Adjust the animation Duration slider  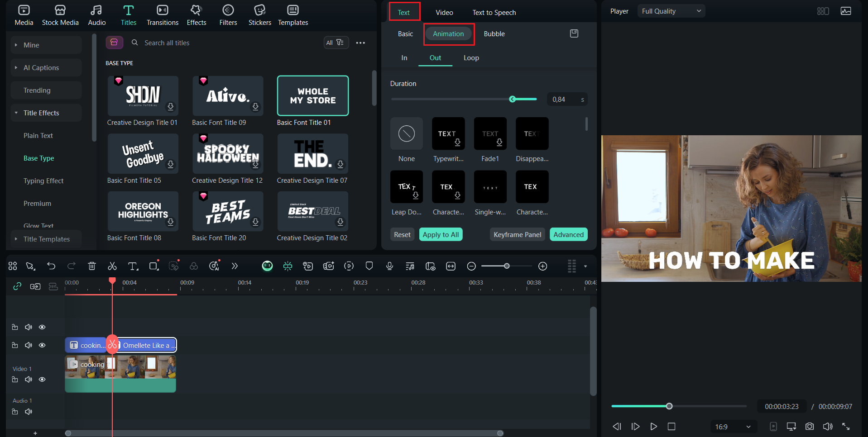click(x=512, y=99)
